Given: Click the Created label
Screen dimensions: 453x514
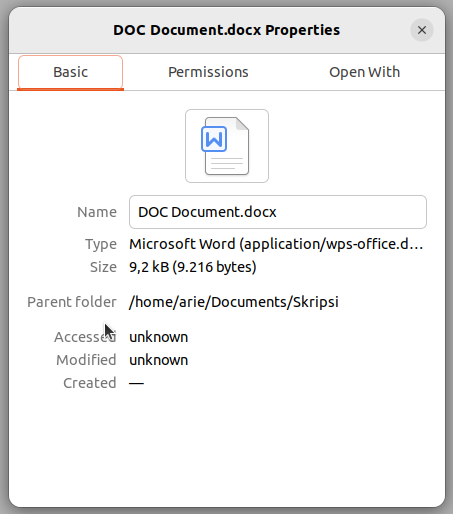Looking at the screenshot, I should 90,383.
